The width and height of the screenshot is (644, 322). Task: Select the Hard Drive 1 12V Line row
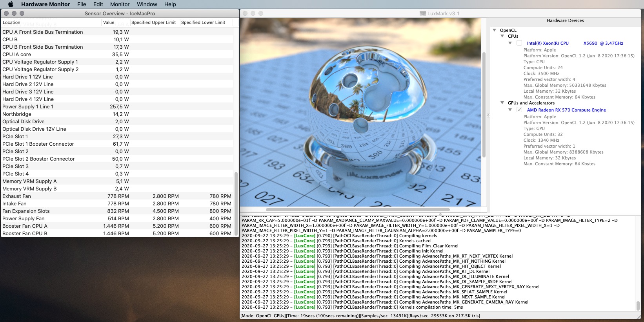(x=118, y=77)
